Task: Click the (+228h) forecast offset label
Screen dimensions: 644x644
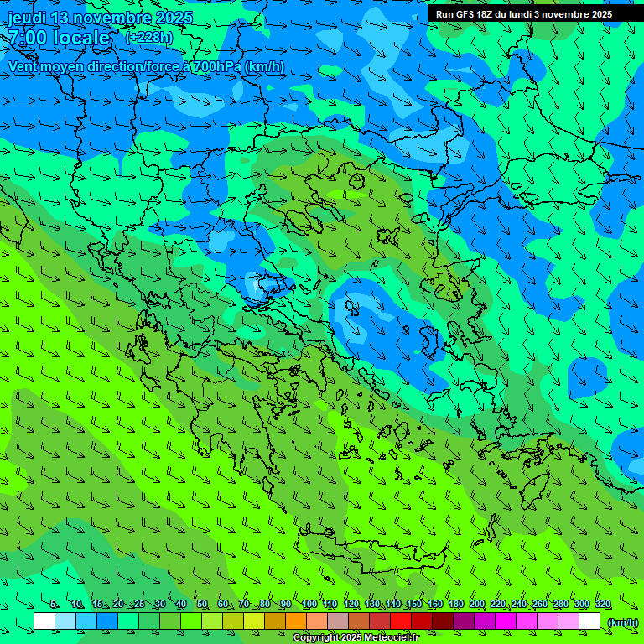Action: [x=148, y=38]
